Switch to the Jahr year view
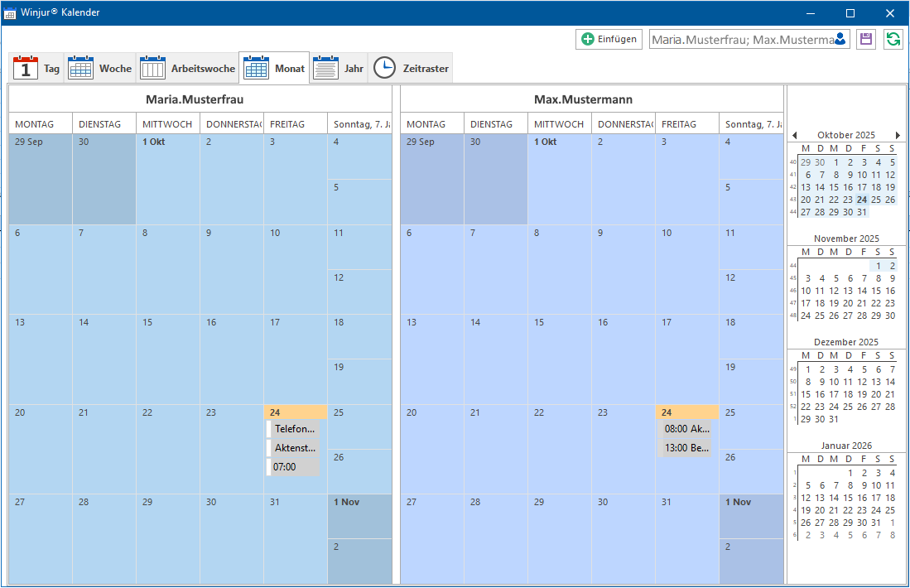910x588 pixels. tap(339, 69)
